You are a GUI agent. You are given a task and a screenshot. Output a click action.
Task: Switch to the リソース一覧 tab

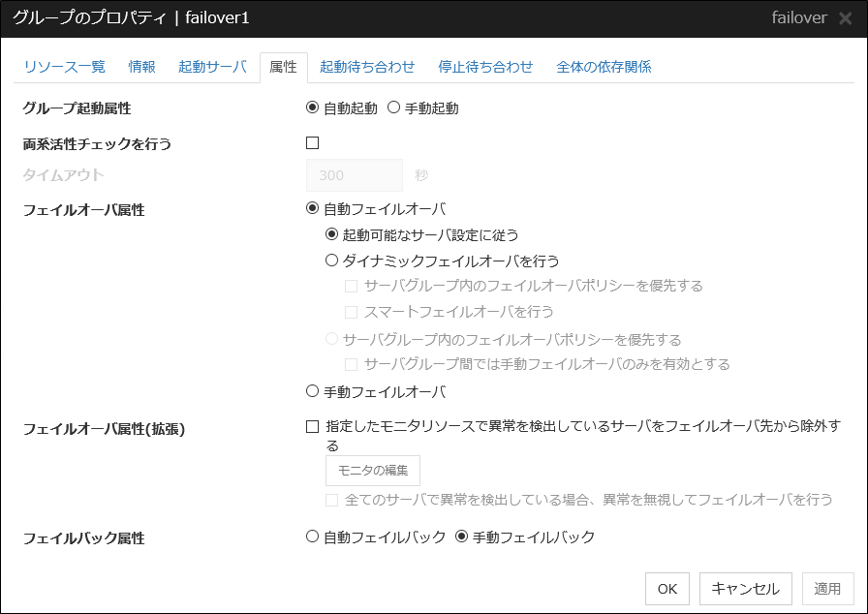click(x=64, y=68)
